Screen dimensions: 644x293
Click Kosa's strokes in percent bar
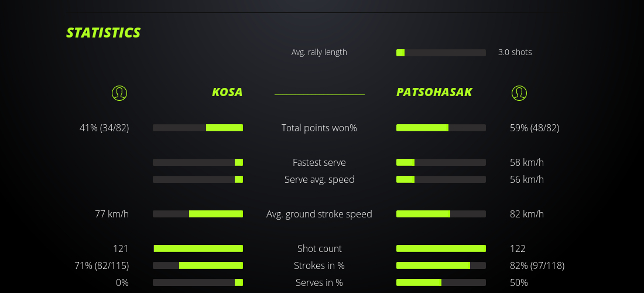pyautogui.click(x=198, y=265)
